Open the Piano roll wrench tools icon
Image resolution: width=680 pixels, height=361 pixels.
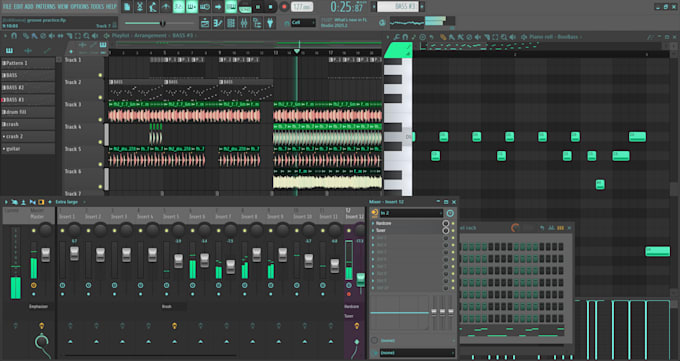396,37
